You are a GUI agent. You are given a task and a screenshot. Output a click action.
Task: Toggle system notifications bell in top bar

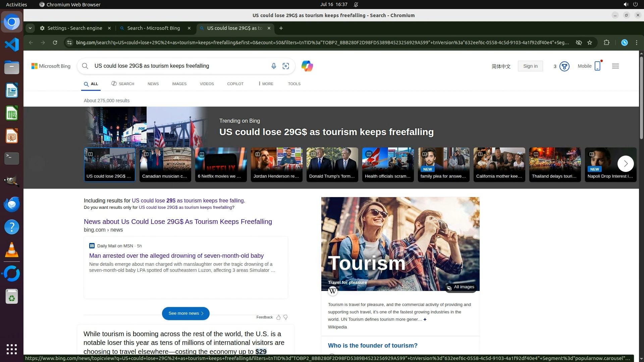click(x=356, y=4)
